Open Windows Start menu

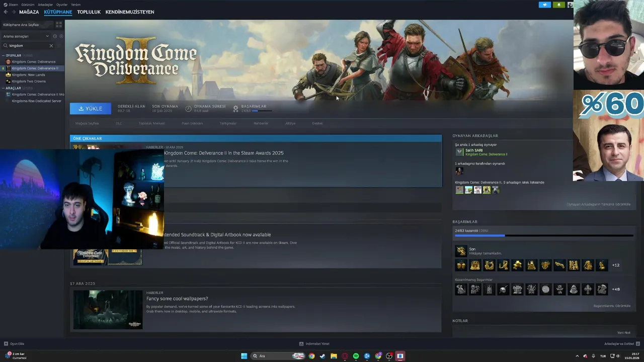(244, 356)
